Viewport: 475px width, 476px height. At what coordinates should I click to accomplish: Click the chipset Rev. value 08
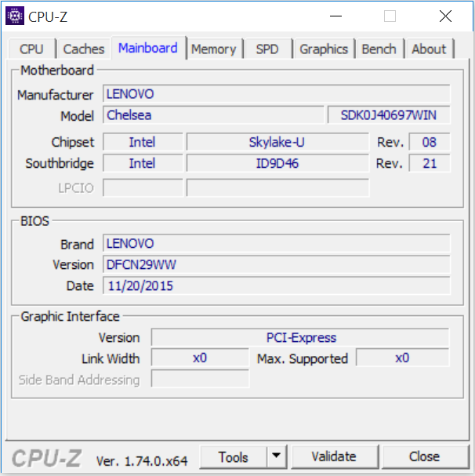(x=430, y=142)
